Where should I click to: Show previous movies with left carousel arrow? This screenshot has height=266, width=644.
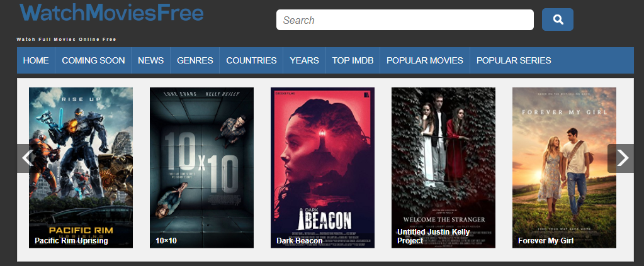click(27, 158)
